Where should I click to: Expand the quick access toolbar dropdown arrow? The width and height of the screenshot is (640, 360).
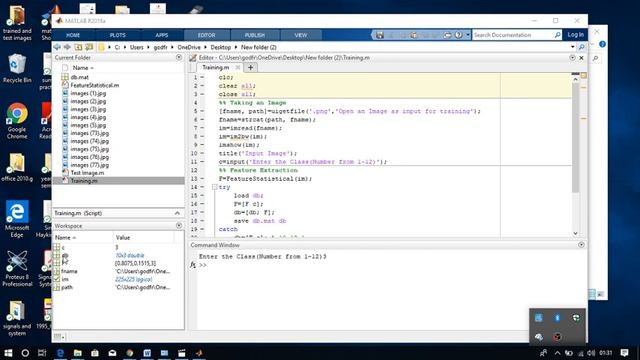[x=468, y=35]
